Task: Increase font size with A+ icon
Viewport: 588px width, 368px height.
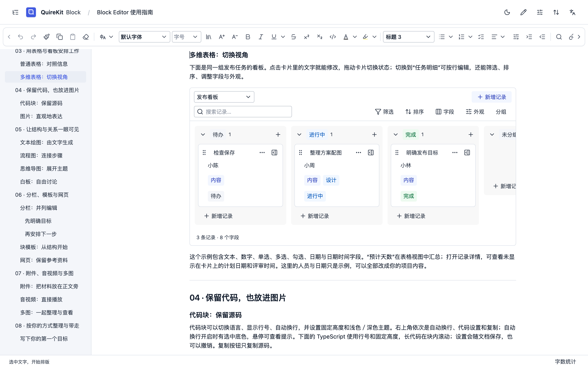Action: (222, 37)
